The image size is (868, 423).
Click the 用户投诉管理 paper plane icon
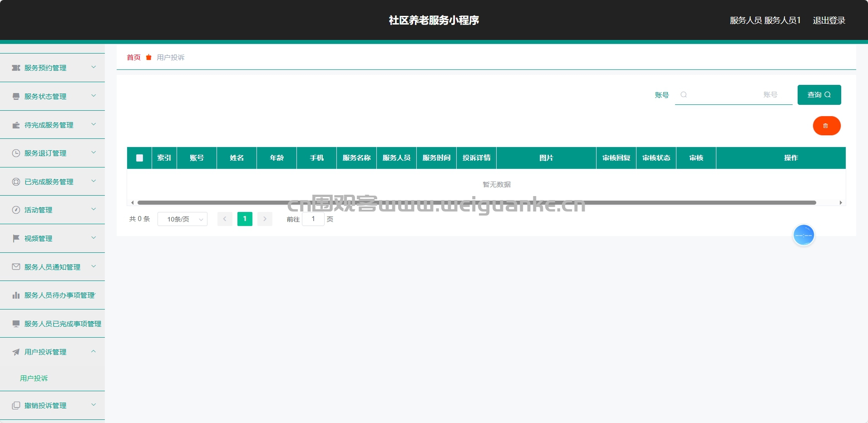click(16, 352)
